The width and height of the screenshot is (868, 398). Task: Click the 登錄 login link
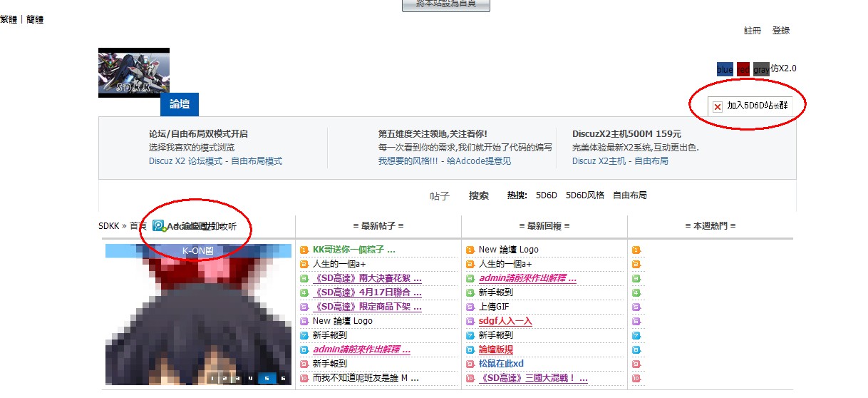tap(781, 31)
